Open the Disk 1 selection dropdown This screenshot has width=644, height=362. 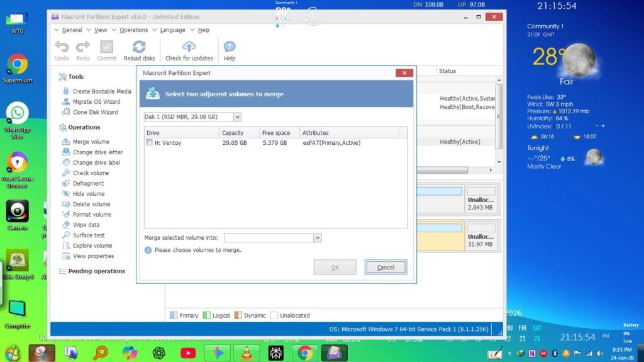pos(237,117)
